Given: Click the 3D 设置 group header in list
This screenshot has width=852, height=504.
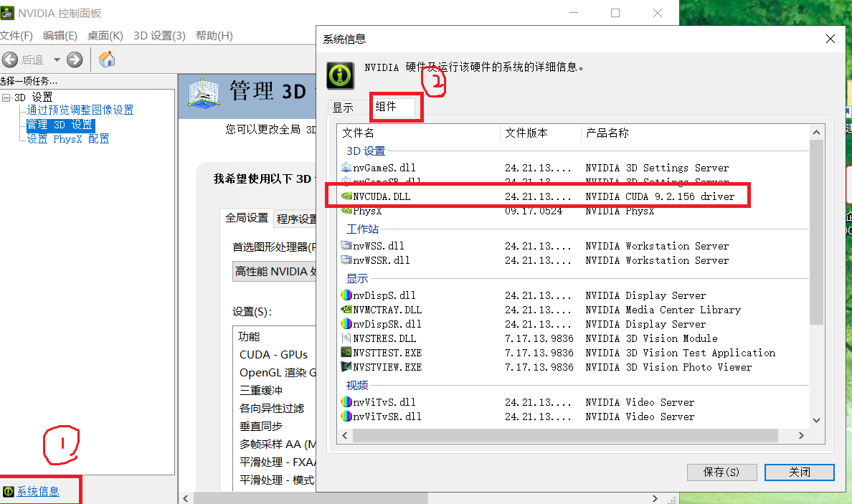Looking at the screenshot, I should point(366,151).
